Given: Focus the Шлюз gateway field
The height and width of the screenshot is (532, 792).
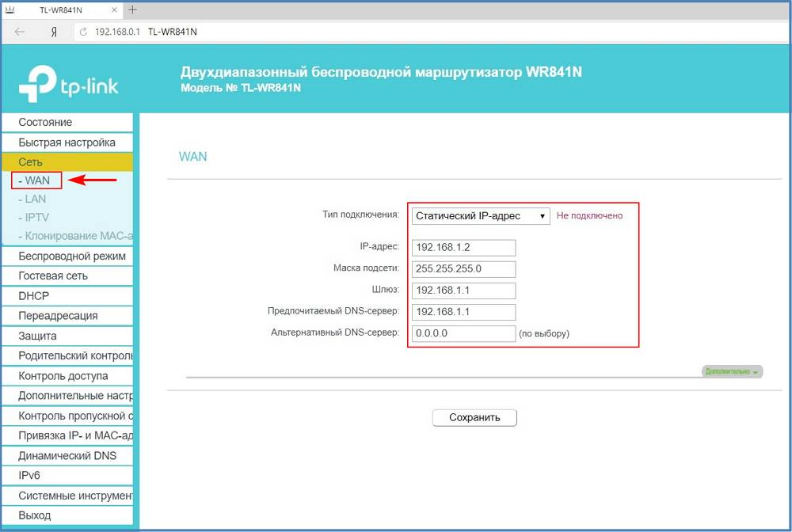Looking at the screenshot, I should pos(463,290).
